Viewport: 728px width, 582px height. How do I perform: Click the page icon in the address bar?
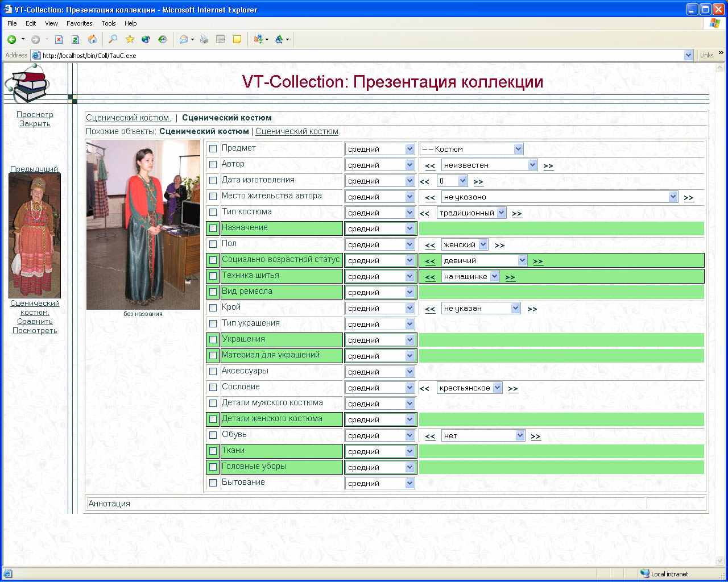point(36,56)
